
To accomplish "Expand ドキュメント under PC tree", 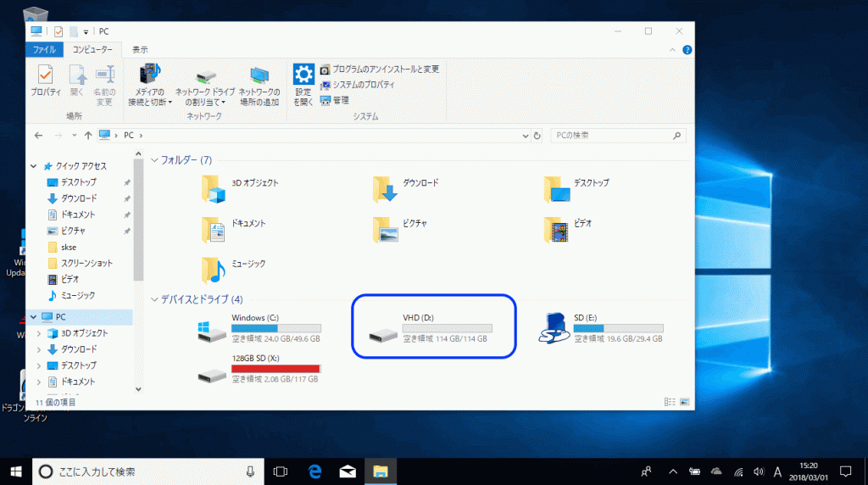I will [39, 382].
